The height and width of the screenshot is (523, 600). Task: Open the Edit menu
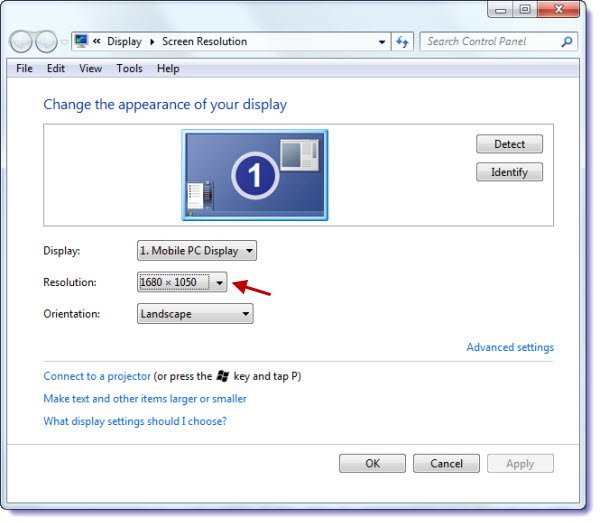tap(56, 68)
